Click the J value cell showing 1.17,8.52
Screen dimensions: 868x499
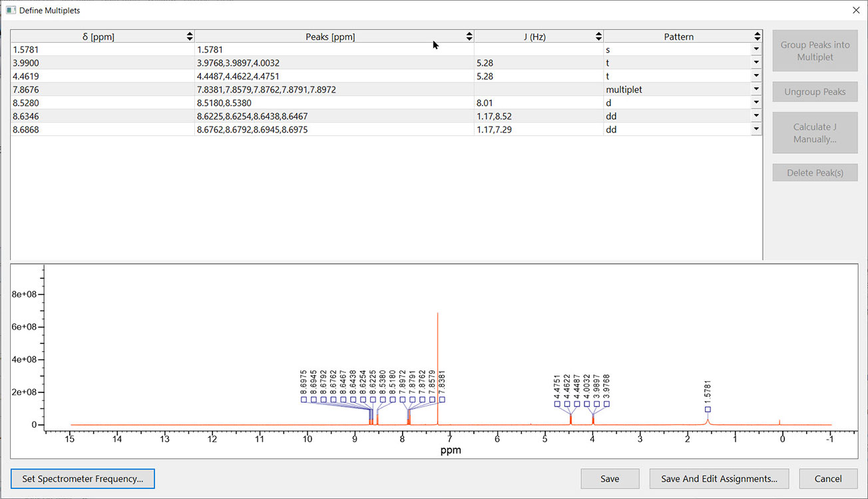(538, 117)
